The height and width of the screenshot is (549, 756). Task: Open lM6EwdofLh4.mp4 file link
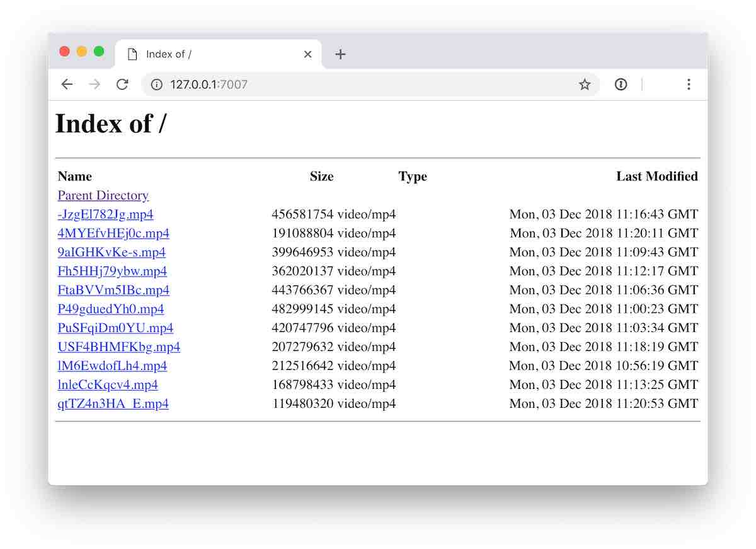point(112,366)
